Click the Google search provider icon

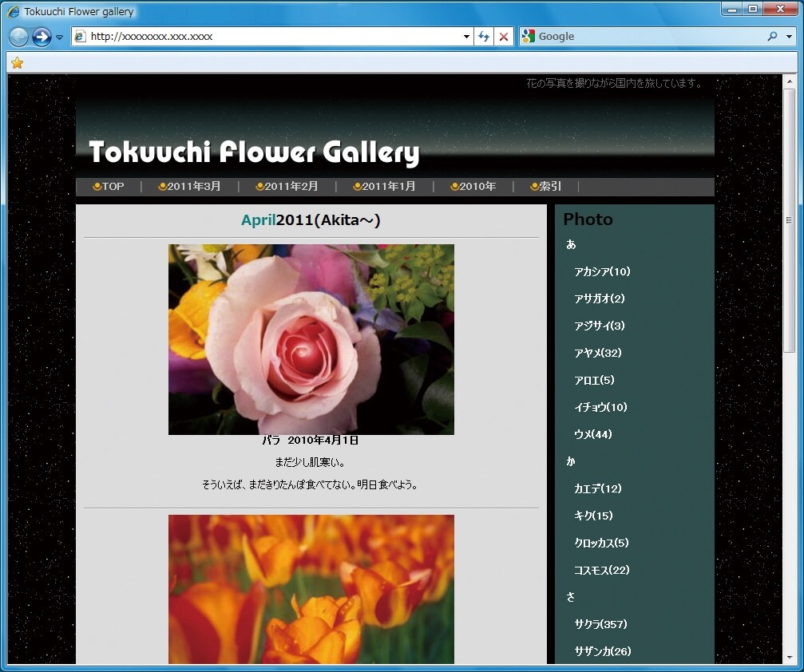(528, 36)
